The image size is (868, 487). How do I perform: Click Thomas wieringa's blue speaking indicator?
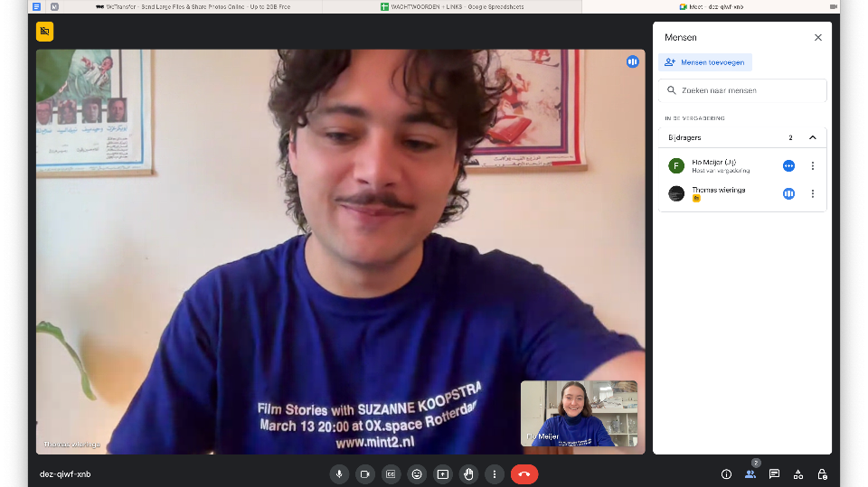[x=788, y=193]
